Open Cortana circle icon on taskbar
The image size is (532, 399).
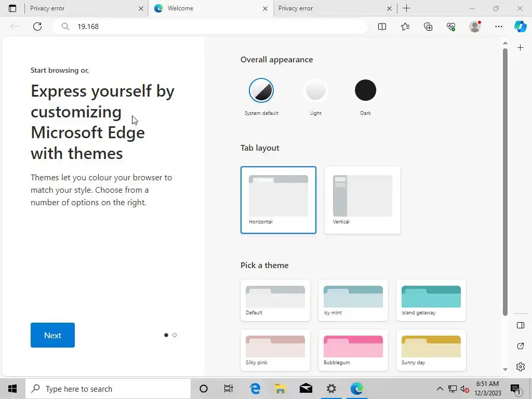tap(204, 389)
